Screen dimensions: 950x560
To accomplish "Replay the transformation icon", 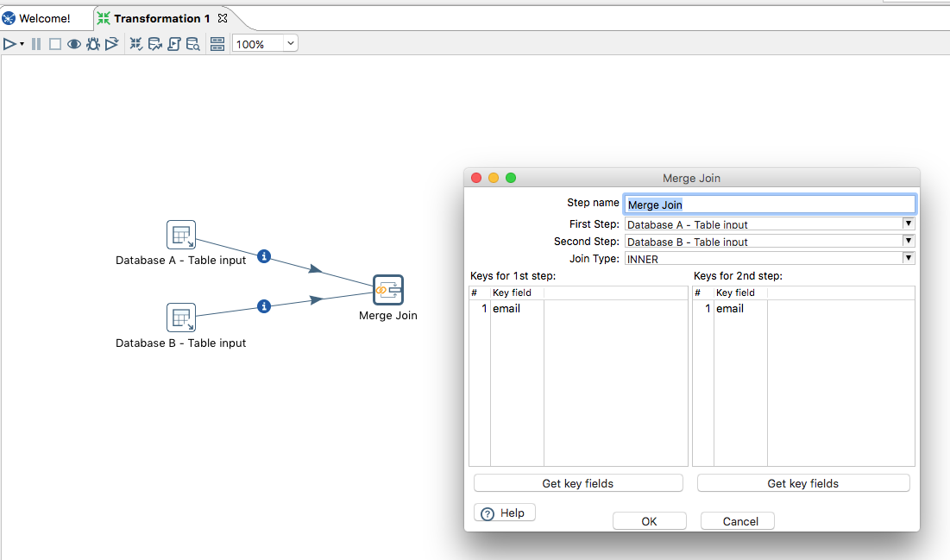I will point(111,44).
